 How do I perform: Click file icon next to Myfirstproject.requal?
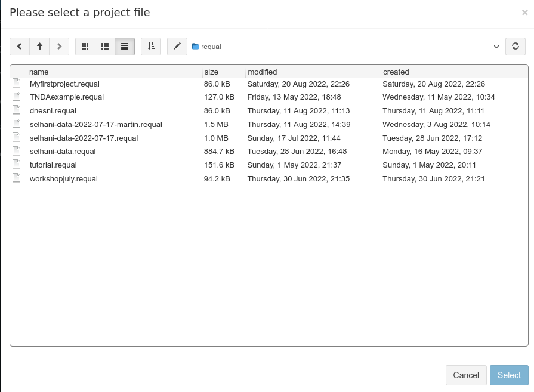click(16, 83)
